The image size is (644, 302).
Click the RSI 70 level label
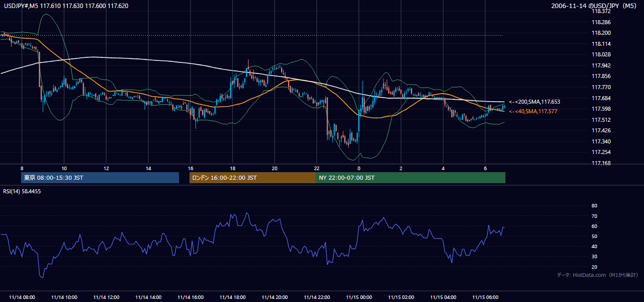coord(594,216)
